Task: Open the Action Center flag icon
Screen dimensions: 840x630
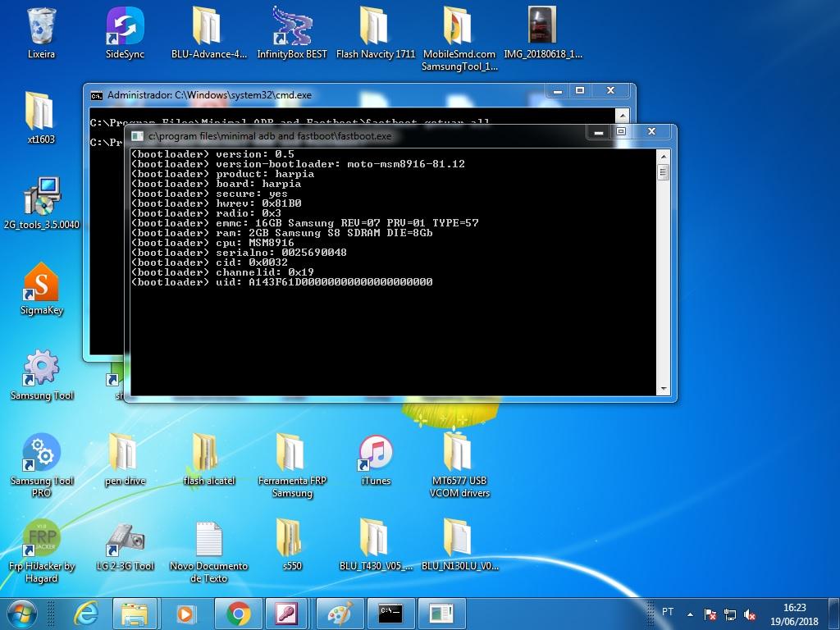Action: [x=710, y=614]
